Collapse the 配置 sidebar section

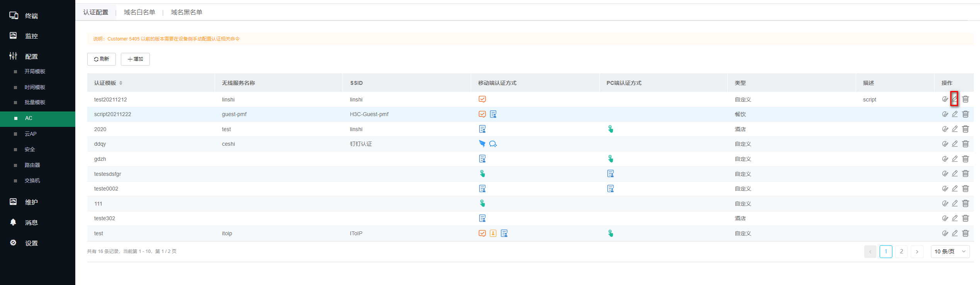pyautogui.click(x=31, y=57)
